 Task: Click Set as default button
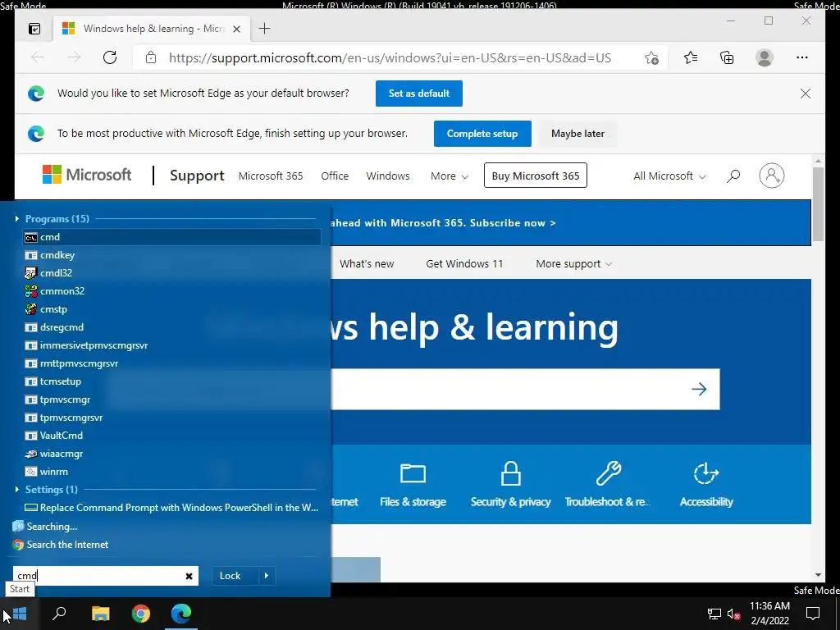click(419, 94)
